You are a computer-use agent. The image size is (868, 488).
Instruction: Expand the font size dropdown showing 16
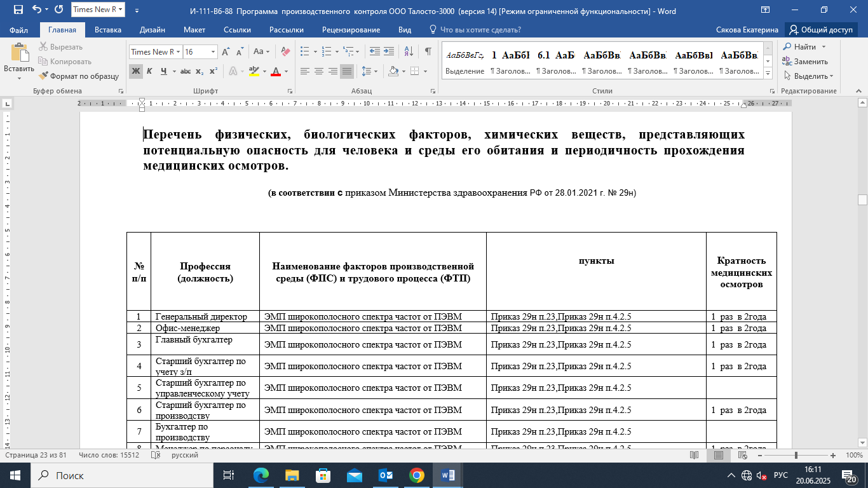(213, 52)
